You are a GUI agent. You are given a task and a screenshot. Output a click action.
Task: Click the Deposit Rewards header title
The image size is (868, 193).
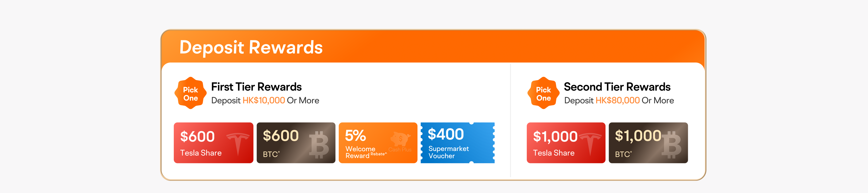pyautogui.click(x=251, y=47)
